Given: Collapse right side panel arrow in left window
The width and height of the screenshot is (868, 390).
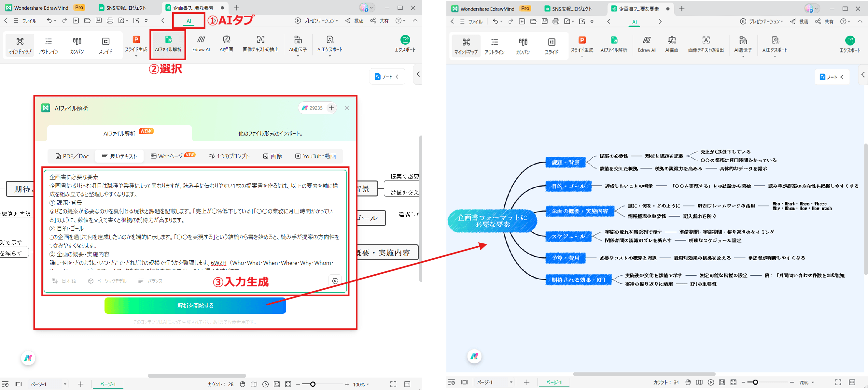Looking at the screenshot, I should [x=418, y=74].
